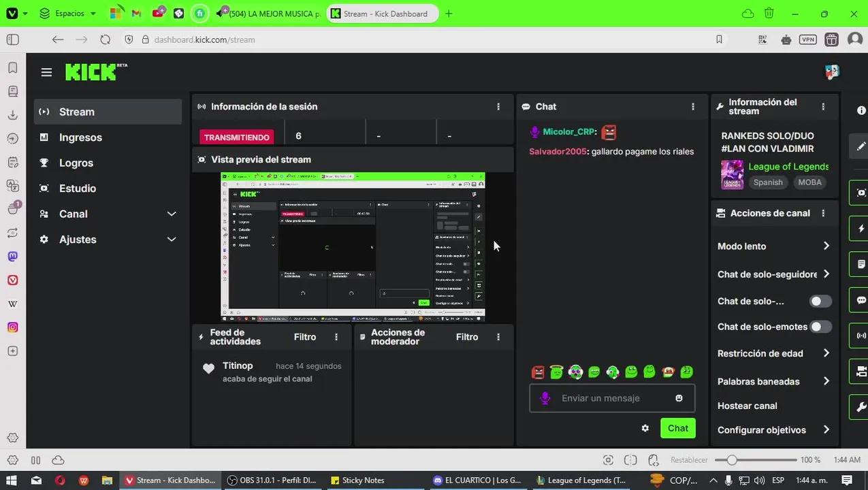Open emoji picker in message box
The image size is (868, 490).
(x=679, y=398)
